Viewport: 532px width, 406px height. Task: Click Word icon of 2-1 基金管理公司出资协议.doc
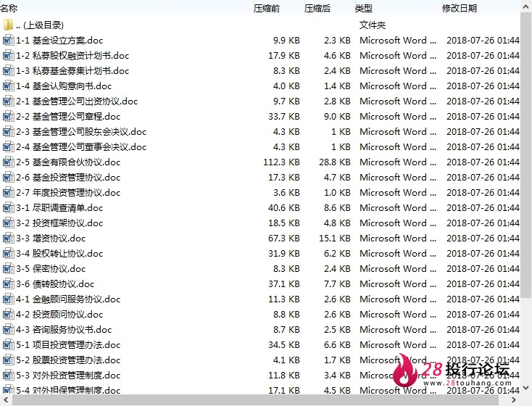pyautogui.click(x=8, y=101)
